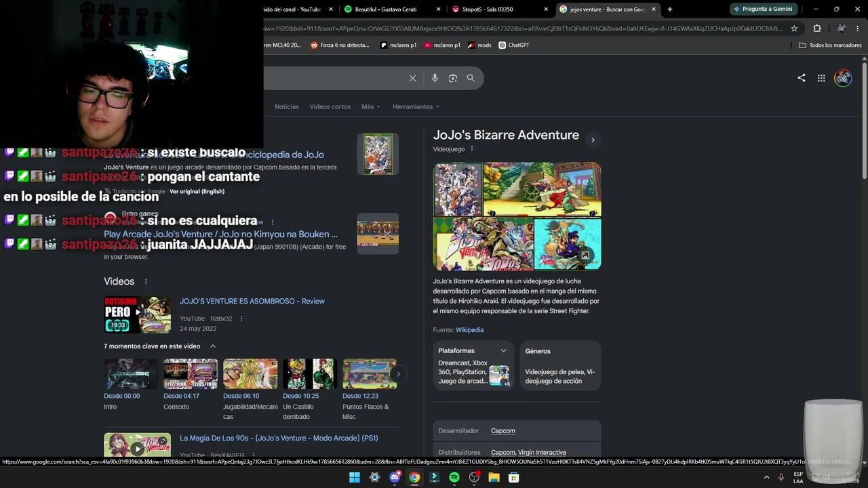The image size is (868, 488).
Task: Switch to the Beautiful Gustavo Cerati tab
Action: click(x=391, y=9)
